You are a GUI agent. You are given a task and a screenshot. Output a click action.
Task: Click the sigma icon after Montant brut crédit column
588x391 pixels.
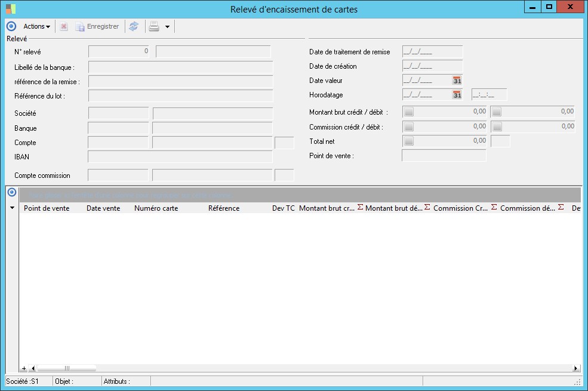point(361,208)
